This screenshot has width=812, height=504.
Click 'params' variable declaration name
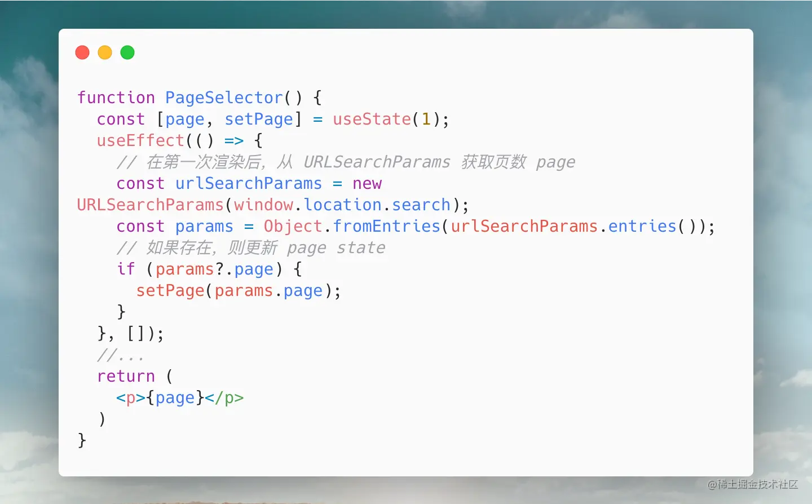204,226
